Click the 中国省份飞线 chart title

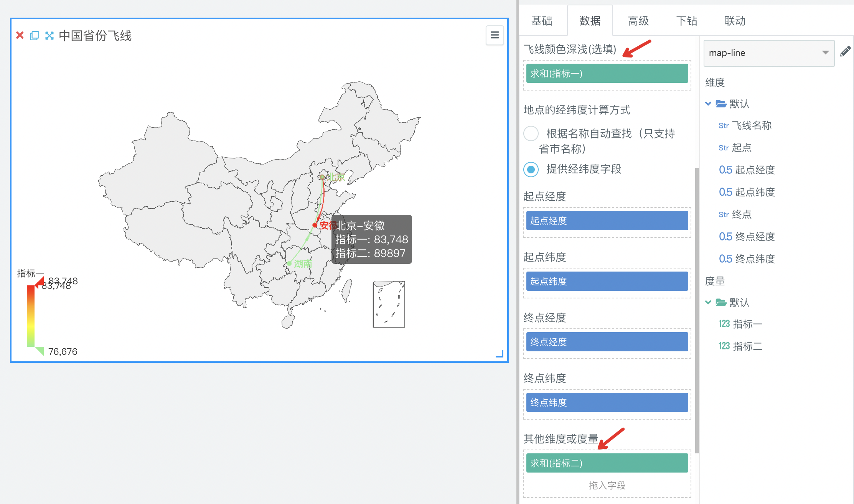pyautogui.click(x=95, y=36)
